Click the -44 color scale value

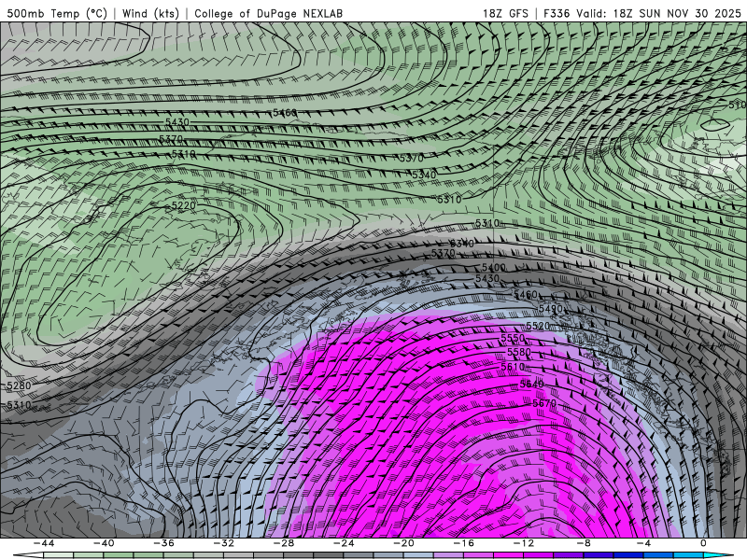[44, 543]
